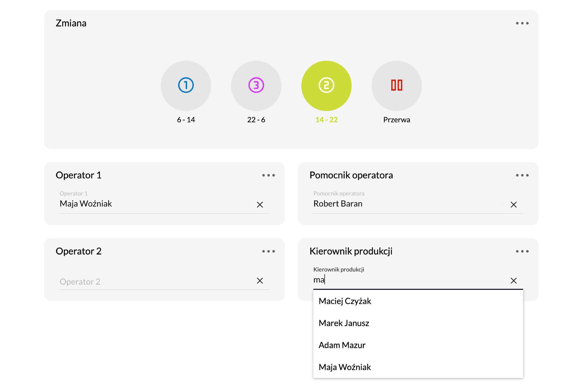Open the Kierownik produkcji three-dot menu
The image size is (588, 392).
(522, 251)
